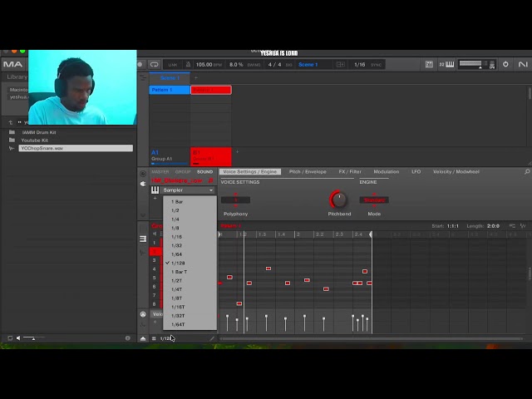This screenshot has width=532, height=399.
Task: Open FX / Filter page
Action: pyautogui.click(x=350, y=172)
